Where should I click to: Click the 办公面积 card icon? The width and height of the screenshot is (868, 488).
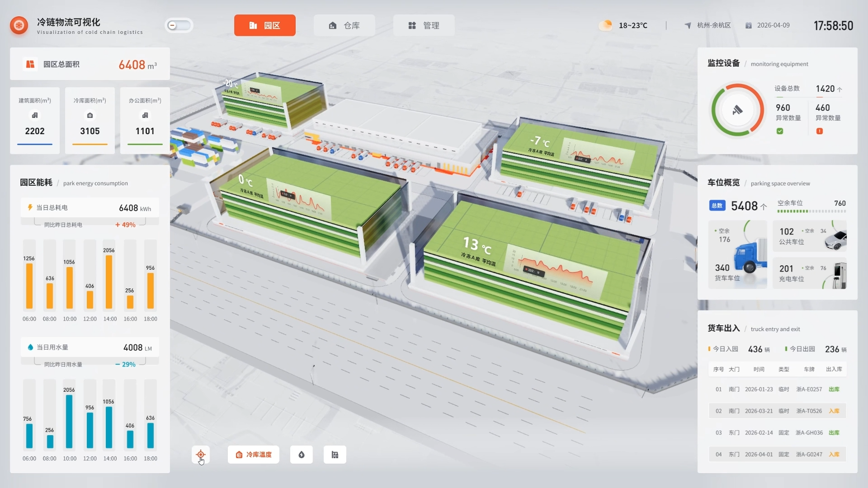click(145, 115)
